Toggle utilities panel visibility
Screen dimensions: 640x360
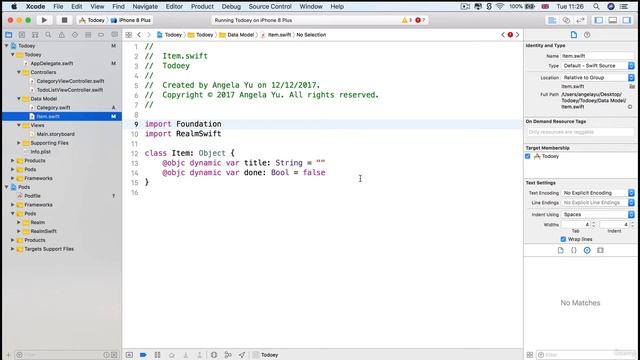[627, 20]
